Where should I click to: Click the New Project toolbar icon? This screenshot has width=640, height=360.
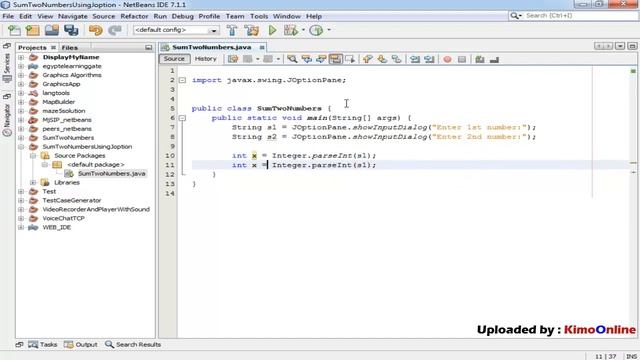pyautogui.click(x=33, y=30)
